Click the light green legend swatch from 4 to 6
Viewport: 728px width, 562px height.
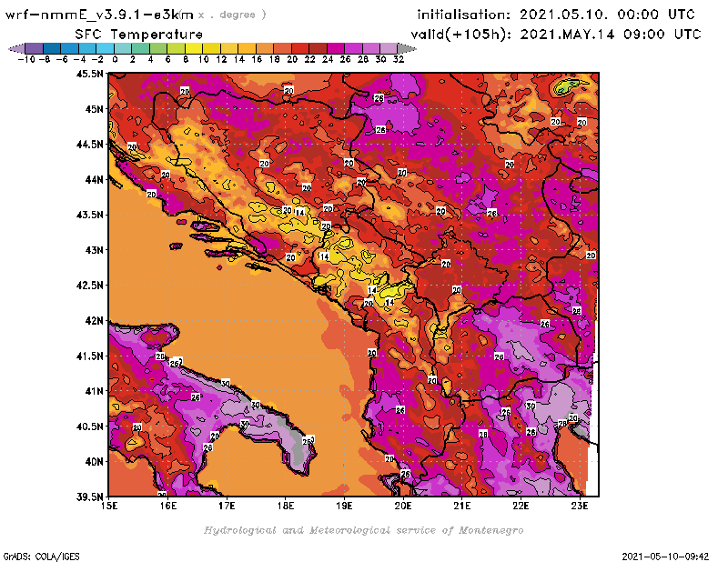click(157, 48)
